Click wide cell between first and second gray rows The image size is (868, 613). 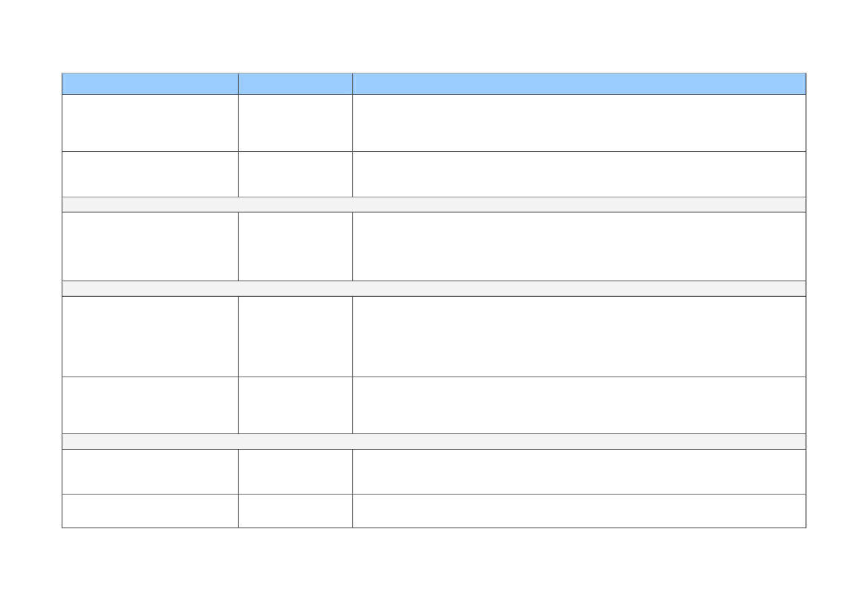579,246
